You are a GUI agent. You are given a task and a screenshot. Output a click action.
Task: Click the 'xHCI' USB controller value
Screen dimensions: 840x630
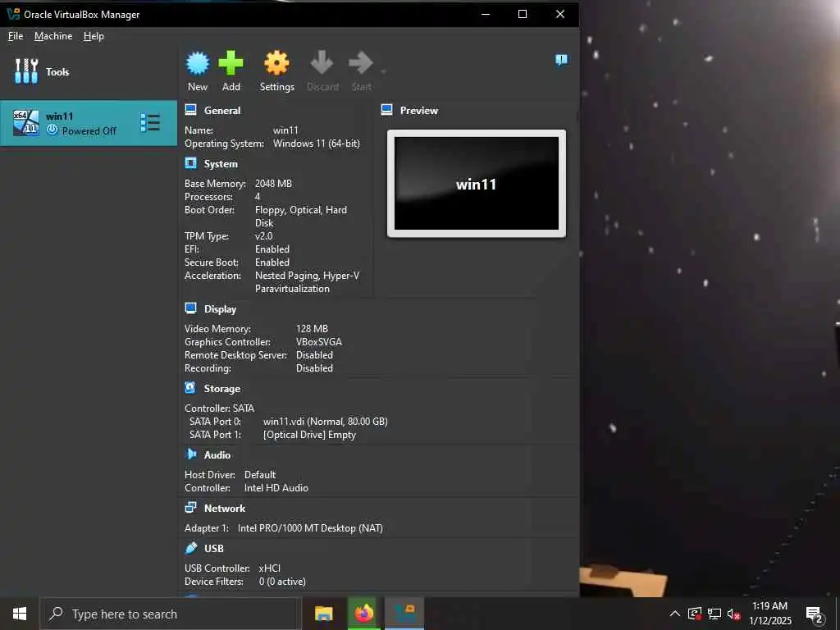point(269,568)
